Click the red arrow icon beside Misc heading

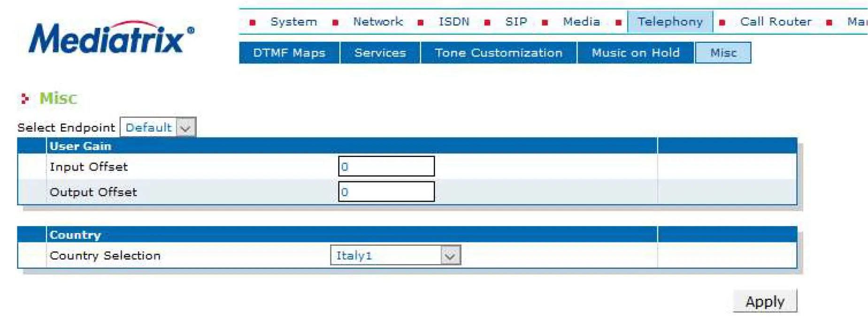coord(25,99)
